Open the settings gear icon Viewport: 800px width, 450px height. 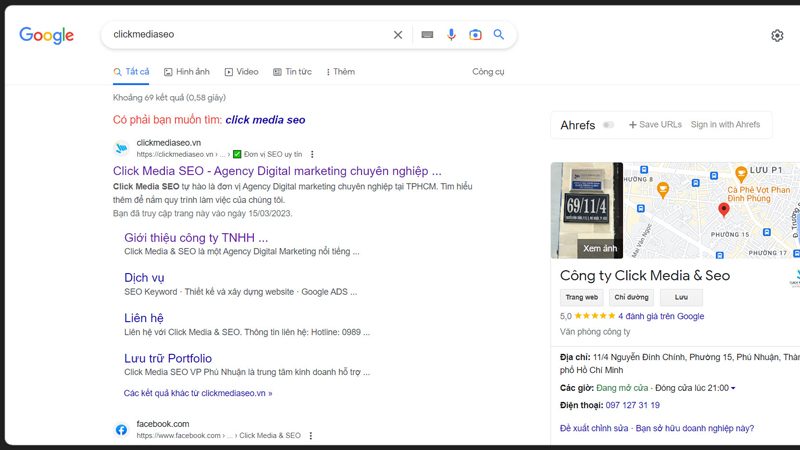(777, 35)
